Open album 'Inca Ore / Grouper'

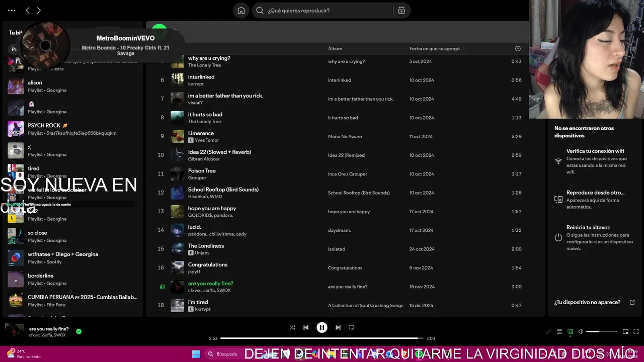pos(348,174)
